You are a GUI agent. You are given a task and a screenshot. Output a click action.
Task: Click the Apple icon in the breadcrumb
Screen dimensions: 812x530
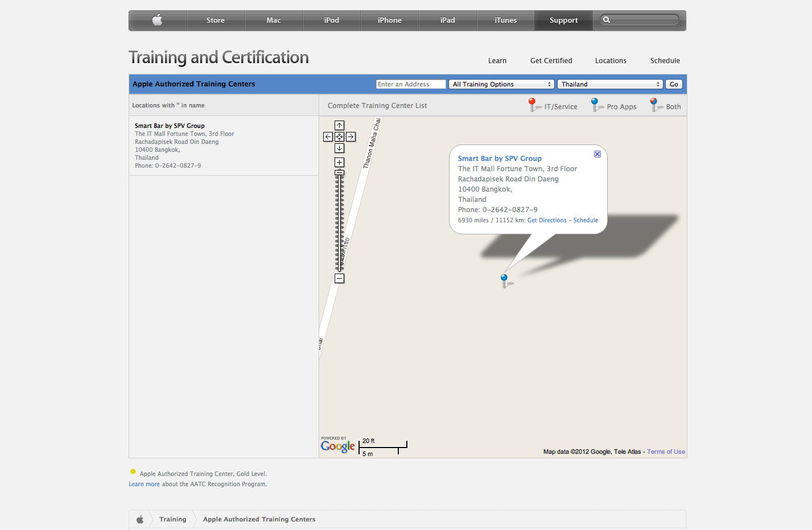140,519
